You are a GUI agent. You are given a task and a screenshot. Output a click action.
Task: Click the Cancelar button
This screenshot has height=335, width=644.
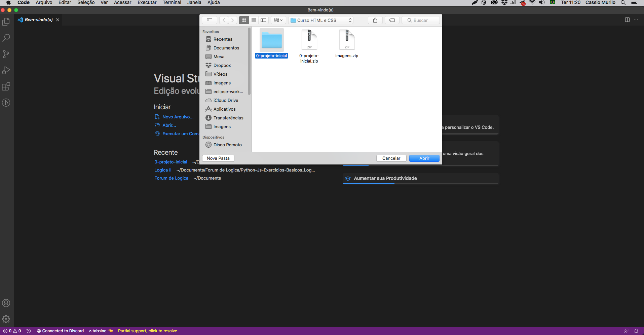tap(391, 158)
